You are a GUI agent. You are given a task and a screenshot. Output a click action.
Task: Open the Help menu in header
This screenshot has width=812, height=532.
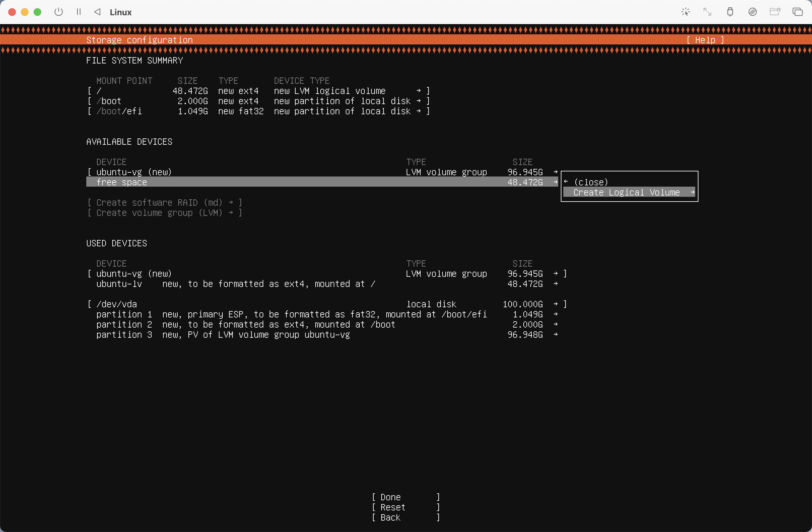(x=705, y=40)
